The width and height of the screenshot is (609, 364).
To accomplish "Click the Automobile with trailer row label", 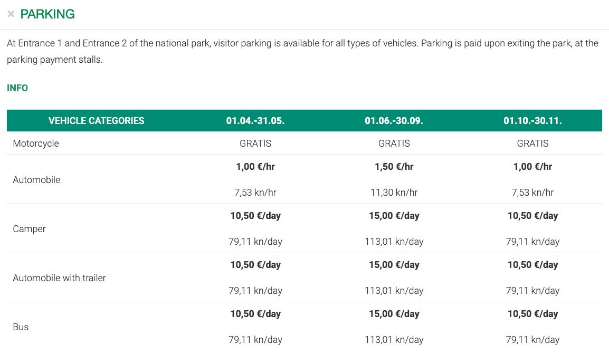I will click(x=59, y=277).
